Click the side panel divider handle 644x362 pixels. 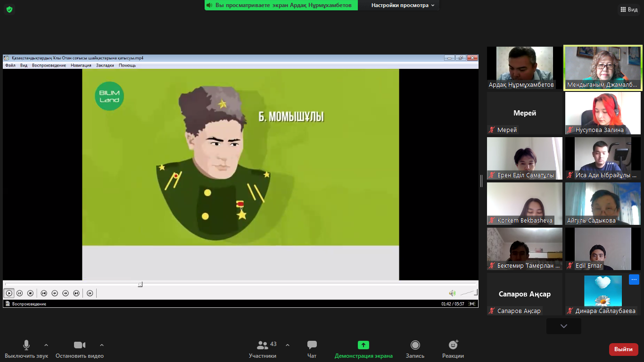pyautogui.click(x=481, y=181)
